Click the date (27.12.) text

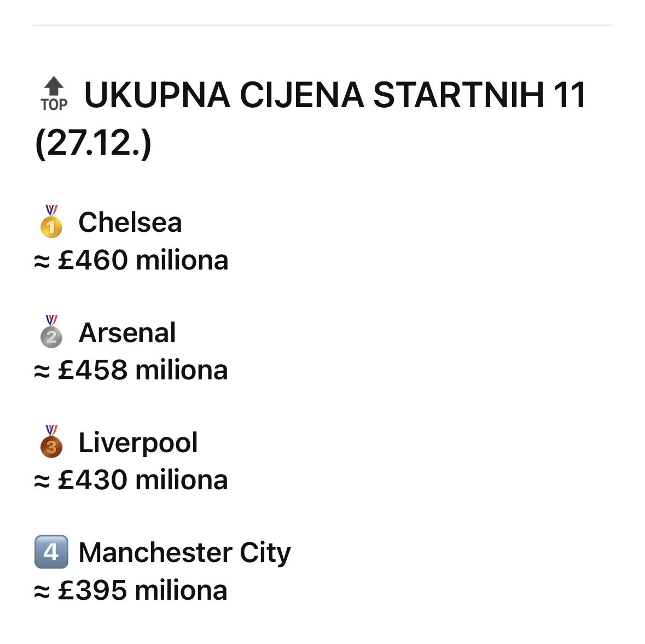93,143
